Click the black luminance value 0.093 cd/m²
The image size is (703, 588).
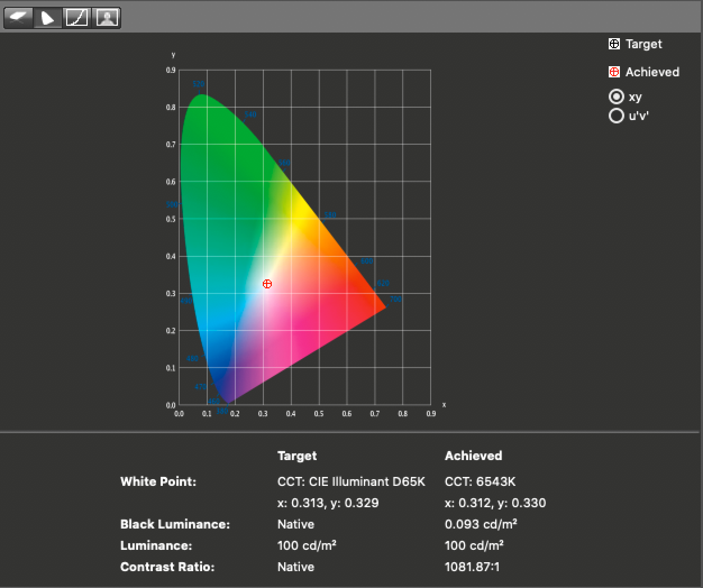click(481, 524)
